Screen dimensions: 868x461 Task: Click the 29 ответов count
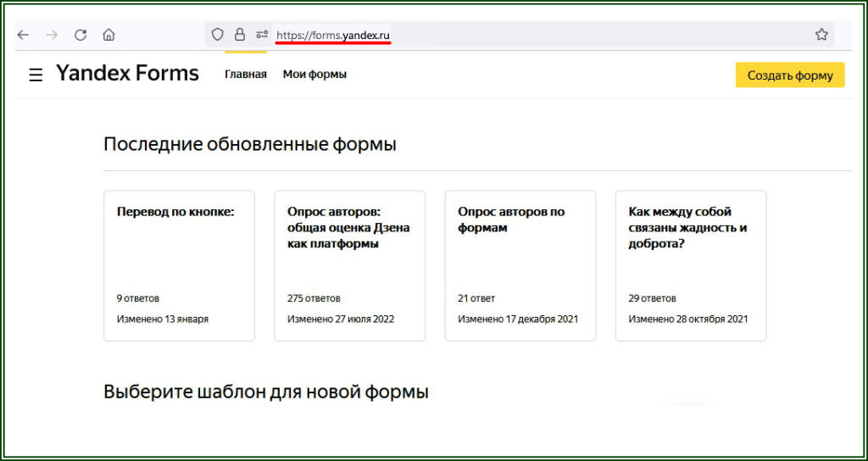coord(652,299)
